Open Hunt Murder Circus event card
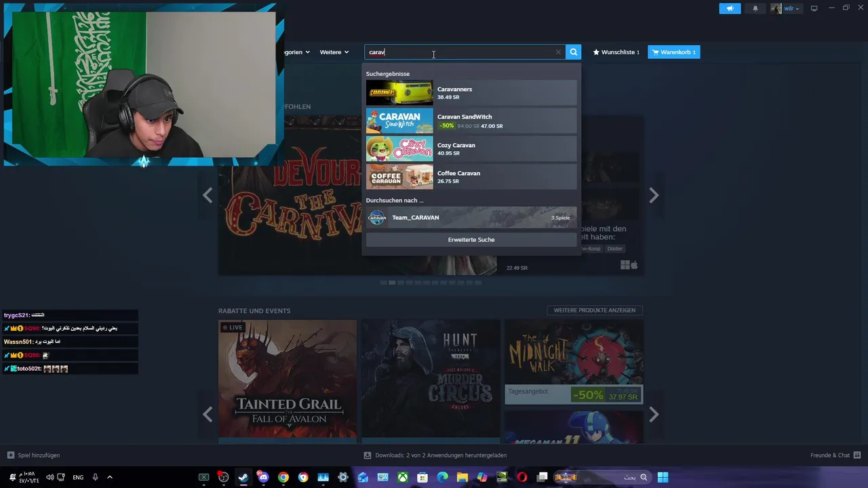 [431, 380]
